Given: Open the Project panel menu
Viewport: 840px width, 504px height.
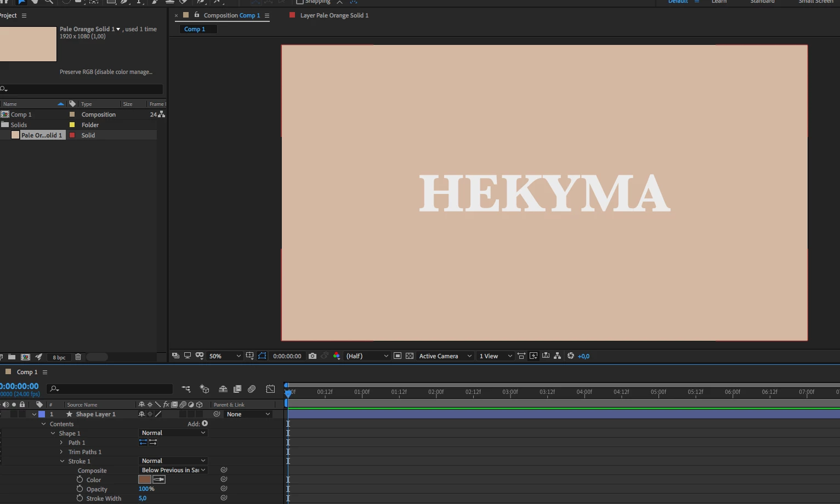Looking at the screenshot, I should pyautogui.click(x=24, y=15).
